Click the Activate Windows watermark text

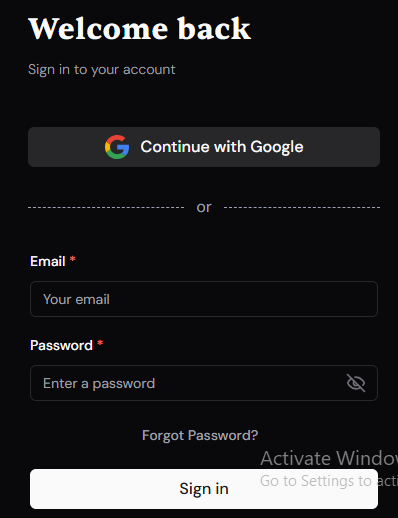coord(329,458)
